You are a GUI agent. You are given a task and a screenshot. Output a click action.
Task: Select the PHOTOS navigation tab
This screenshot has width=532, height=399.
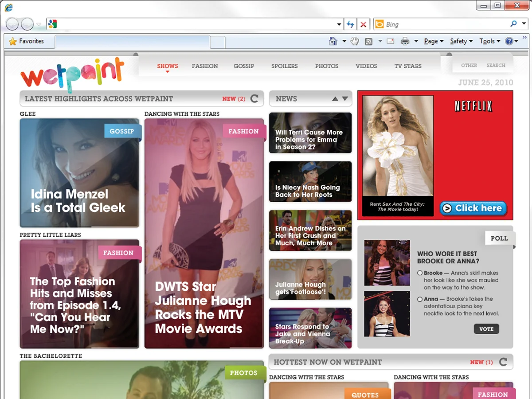tap(327, 66)
